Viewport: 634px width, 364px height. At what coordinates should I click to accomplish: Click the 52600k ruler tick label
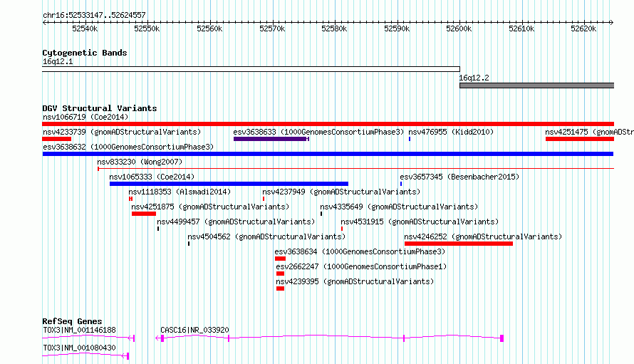[x=459, y=28]
